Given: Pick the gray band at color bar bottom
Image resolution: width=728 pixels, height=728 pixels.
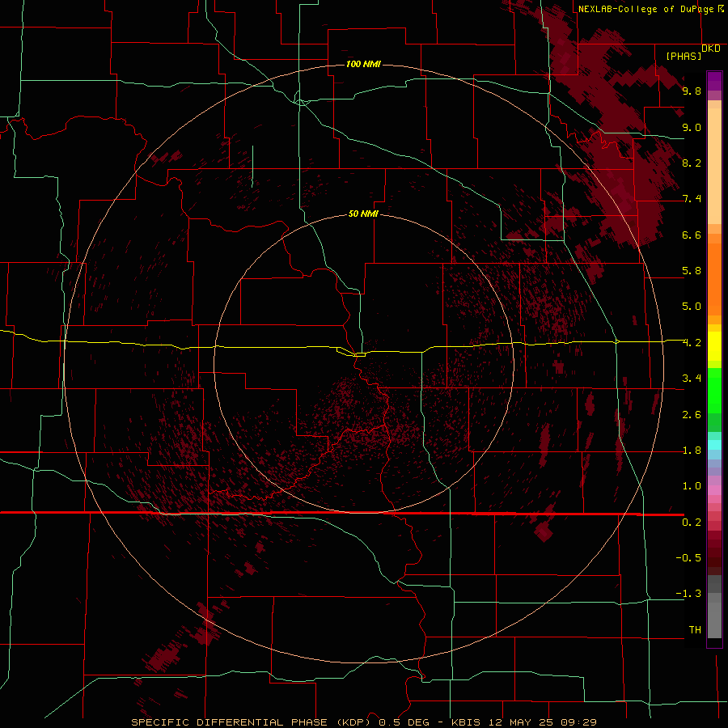Looking at the screenshot, I should click(x=714, y=620).
